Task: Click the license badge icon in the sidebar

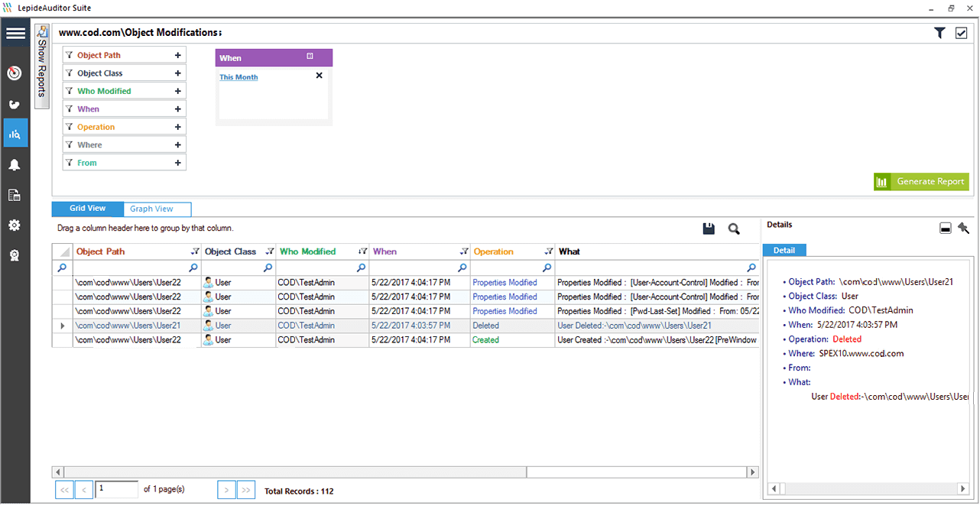Action: click(15, 256)
